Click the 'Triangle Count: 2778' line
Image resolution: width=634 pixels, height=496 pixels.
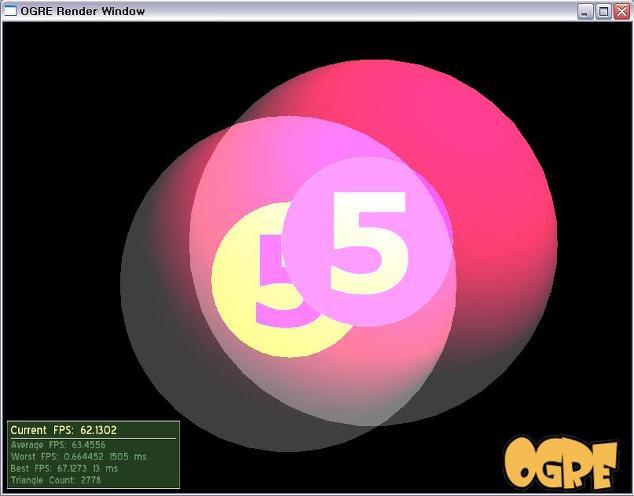(56, 480)
